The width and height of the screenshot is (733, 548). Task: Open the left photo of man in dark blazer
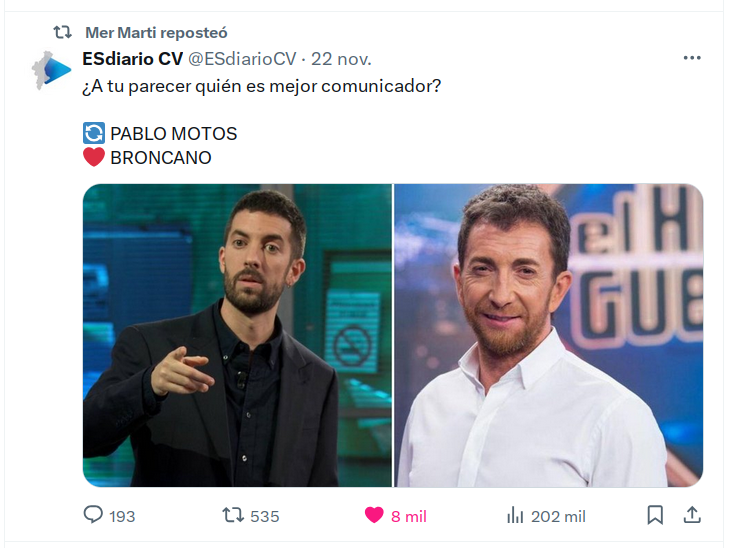[237, 335]
